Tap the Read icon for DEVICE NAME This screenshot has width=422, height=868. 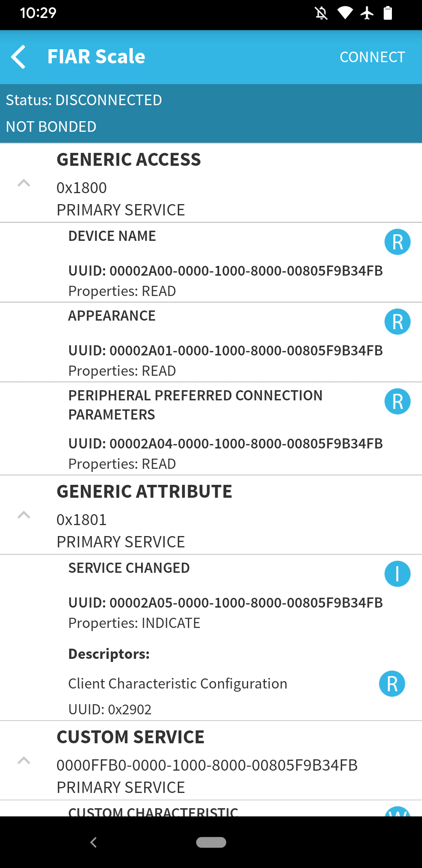pos(397,242)
